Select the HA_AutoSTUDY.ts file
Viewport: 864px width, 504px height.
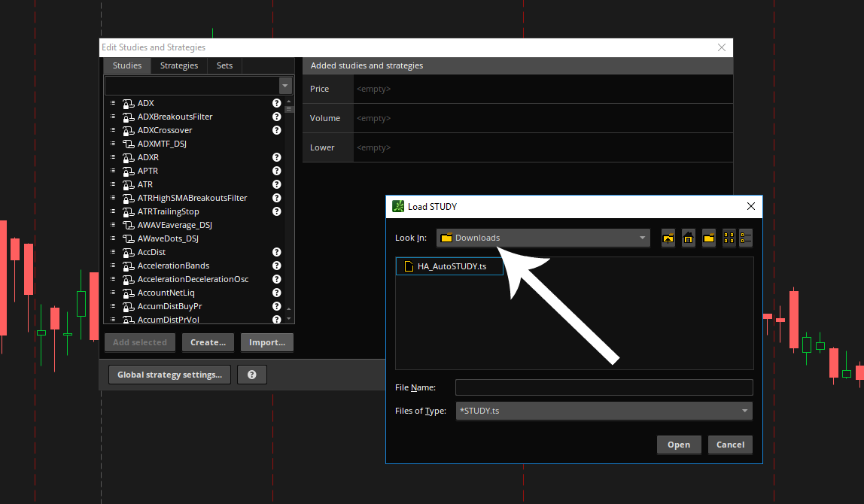point(451,266)
